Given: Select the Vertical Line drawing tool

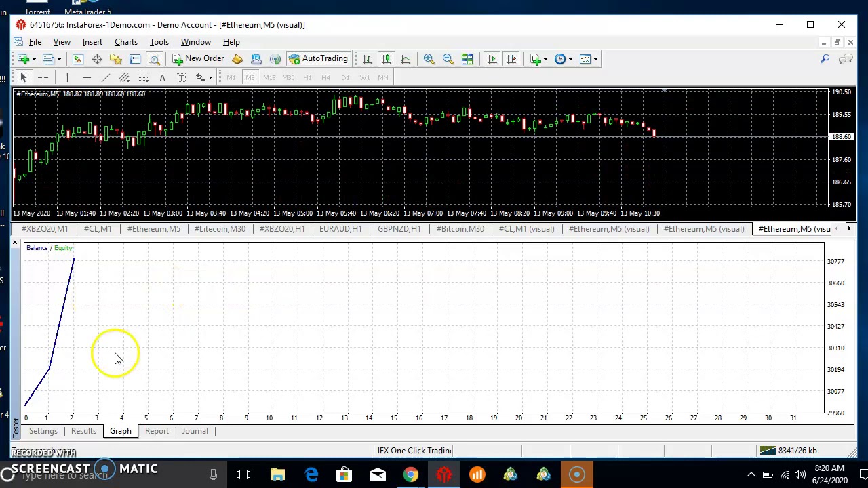Looking at the screenshot, I should 67,77.
